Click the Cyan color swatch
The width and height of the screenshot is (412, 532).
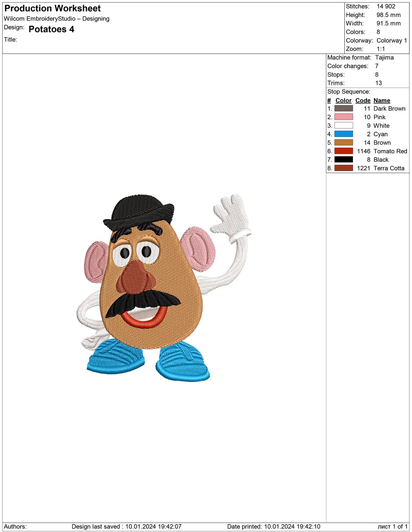click(343, 134)
